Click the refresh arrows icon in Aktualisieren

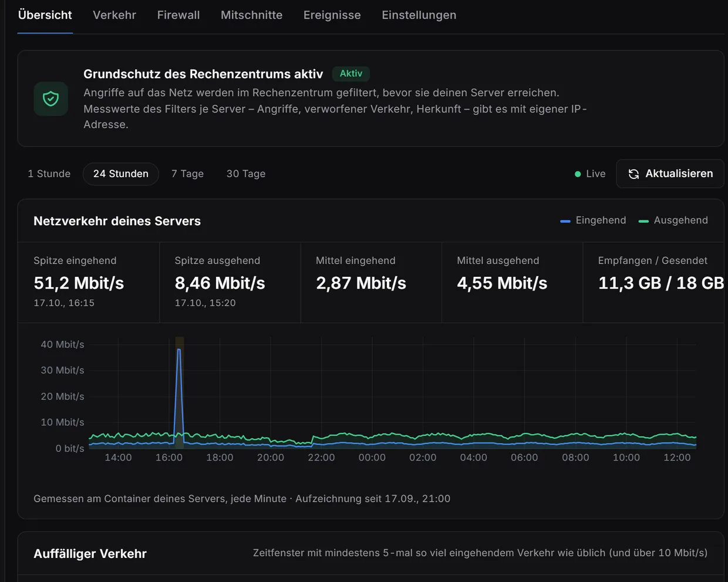[633, 174]
